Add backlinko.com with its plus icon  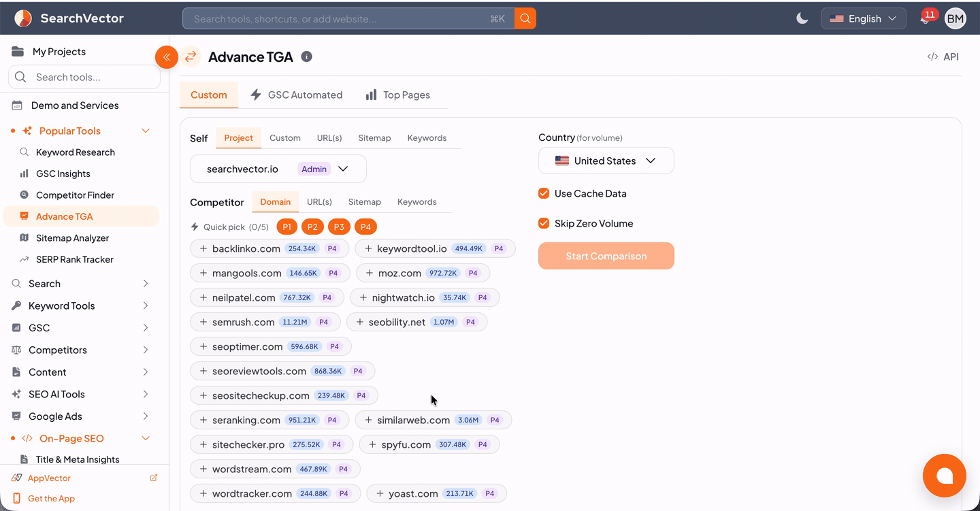(x=203, y=248)
